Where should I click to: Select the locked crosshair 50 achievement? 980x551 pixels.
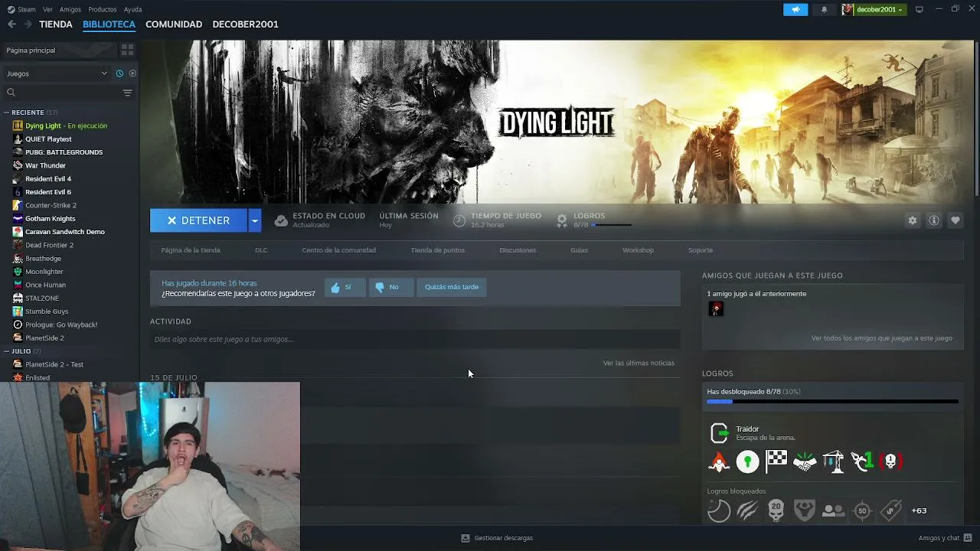[862, 510]
